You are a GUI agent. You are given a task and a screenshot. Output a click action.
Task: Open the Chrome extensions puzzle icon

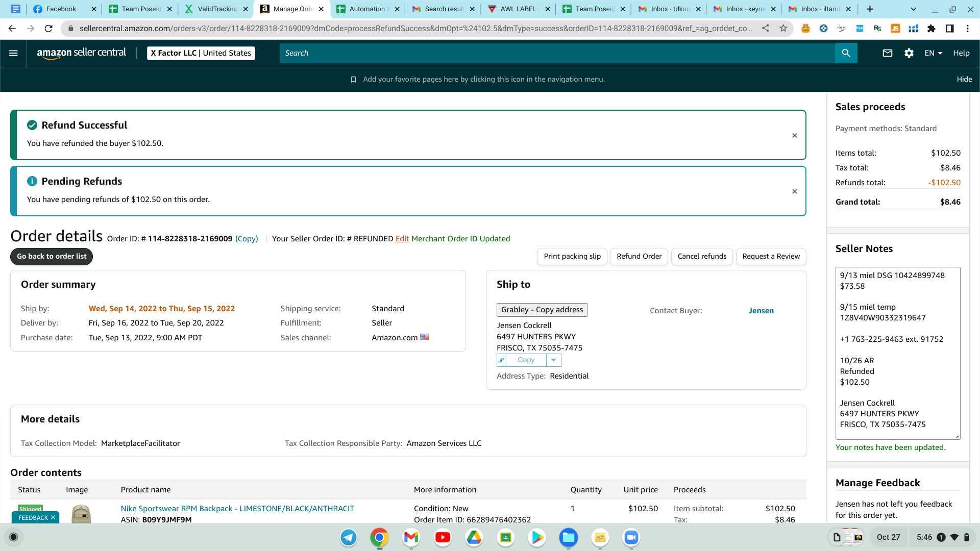[932, 29]
